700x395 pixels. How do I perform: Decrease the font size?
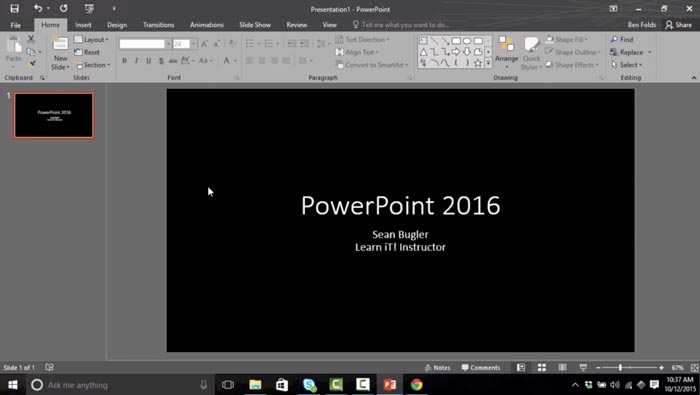pyautogui.click(x=217, y=44)
